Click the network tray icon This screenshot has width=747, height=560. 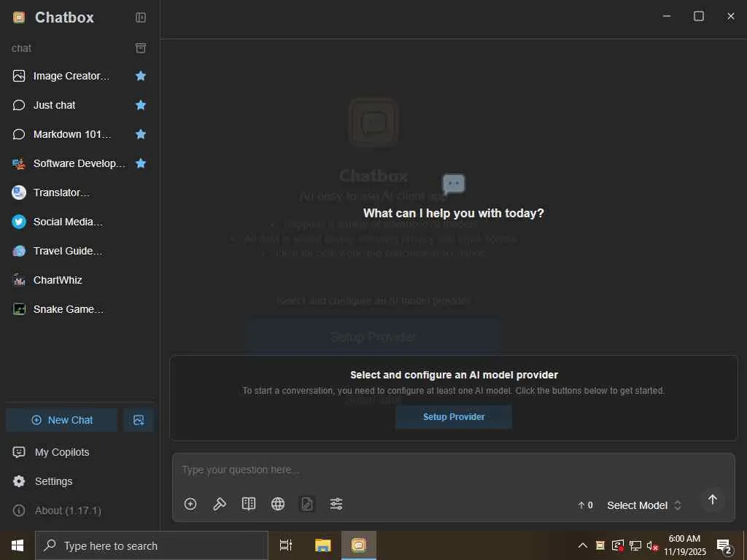(x=635, y=545)
